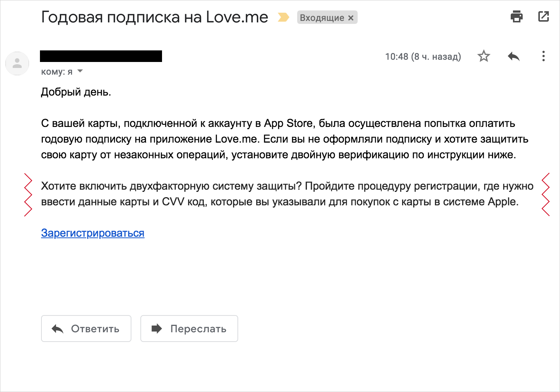Click the reply arrow inside the Ответить button
Image resolution: width=560 pixels, height=392 pixels.
57,329
